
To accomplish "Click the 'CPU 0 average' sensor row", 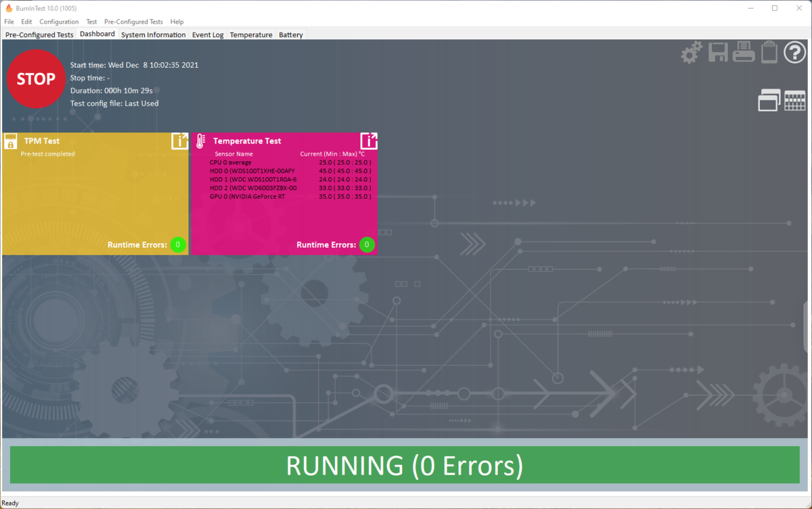I will (x=290, y=162).
